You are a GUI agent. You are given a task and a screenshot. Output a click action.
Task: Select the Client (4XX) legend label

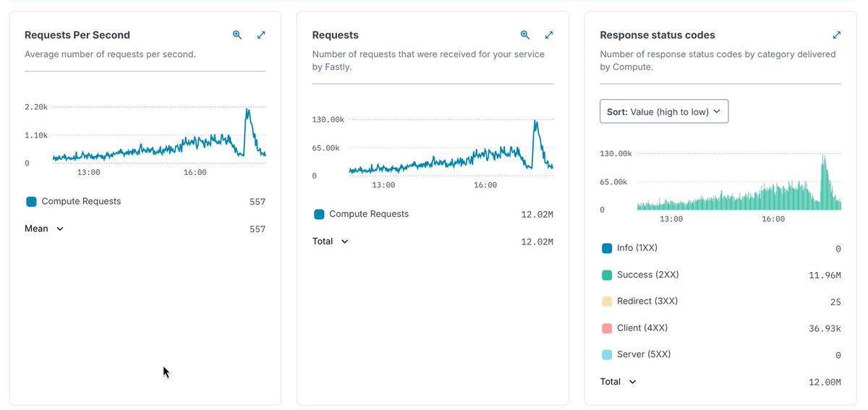pos(642,328)
